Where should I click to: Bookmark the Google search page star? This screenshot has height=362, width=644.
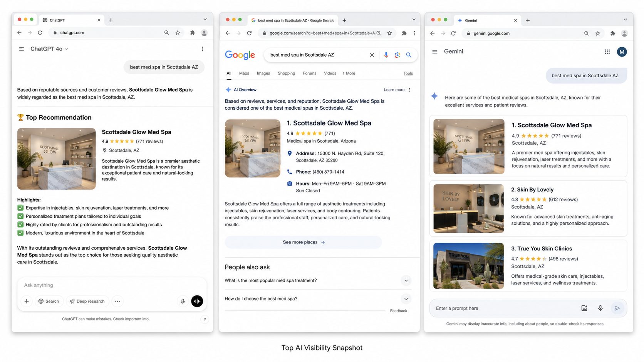pyautogui.click(x=389, y=33)
